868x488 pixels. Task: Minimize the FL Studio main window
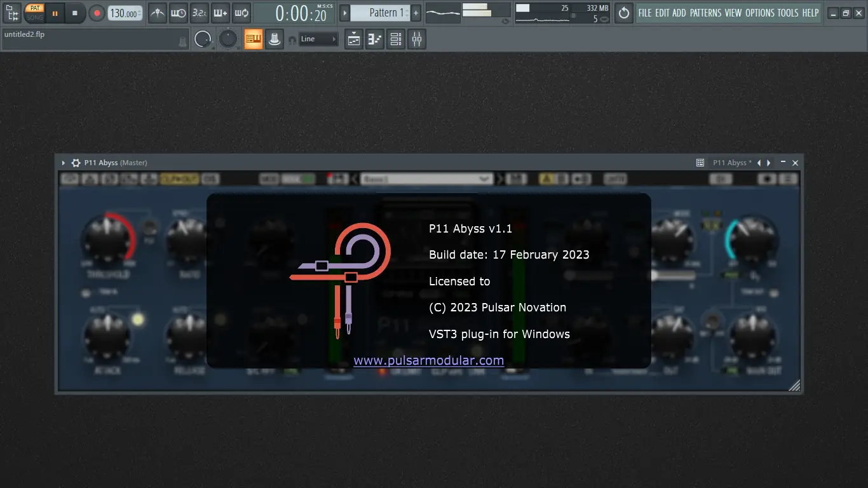(x=833, y=13)
